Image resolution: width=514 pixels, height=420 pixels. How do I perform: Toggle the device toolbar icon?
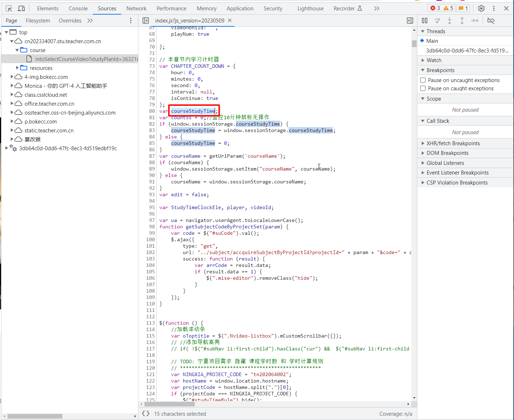point(21,8)
